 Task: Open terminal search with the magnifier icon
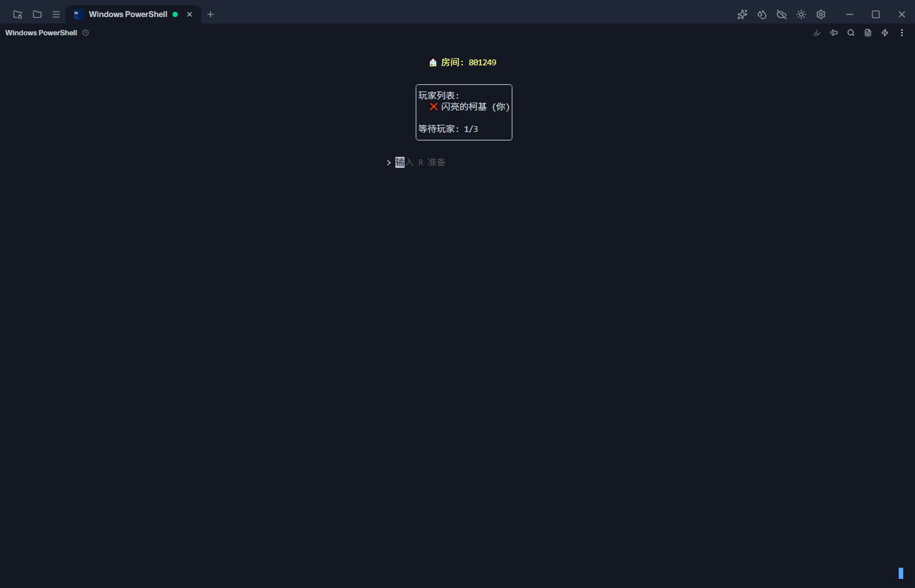point(851,33)
